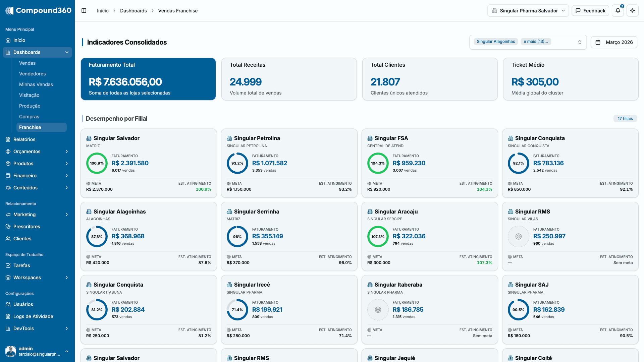Viewport: 644px width, 362px height.
Task: Expand the Orçamentos submenu chevron
Action: click(67, 152)
